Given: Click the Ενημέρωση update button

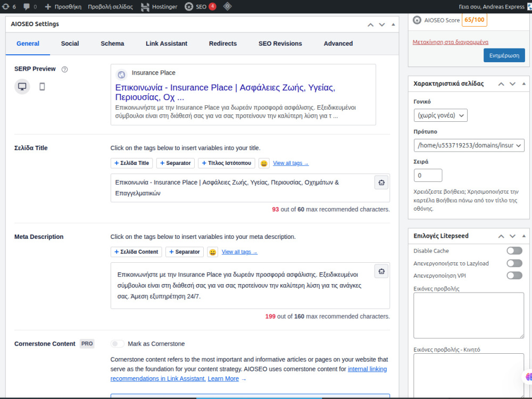Looking at the screenshot, I should (504, 55).
